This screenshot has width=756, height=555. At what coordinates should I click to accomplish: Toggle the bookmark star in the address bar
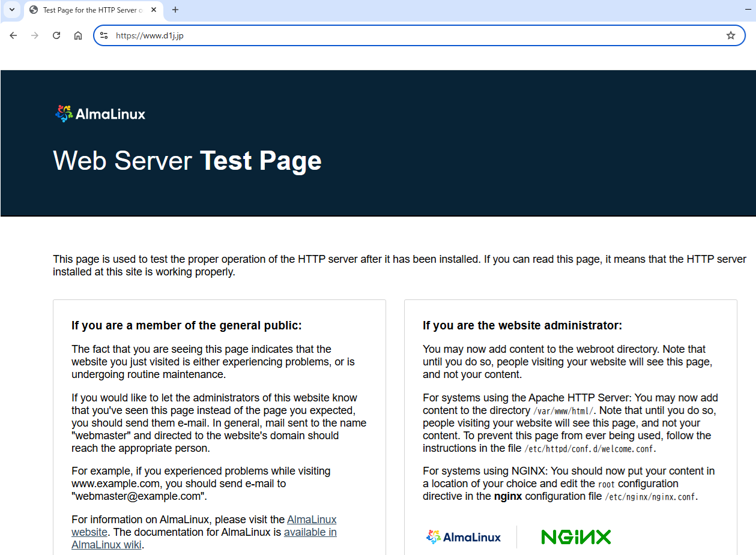click(731, 35)
